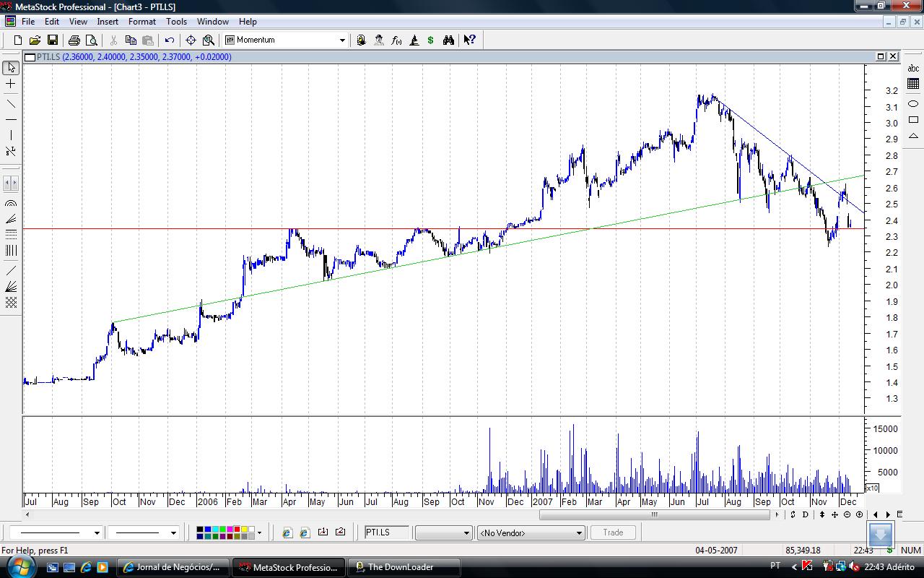Click the Undo arrow icon
924x578 pixels.
point(170,40)
